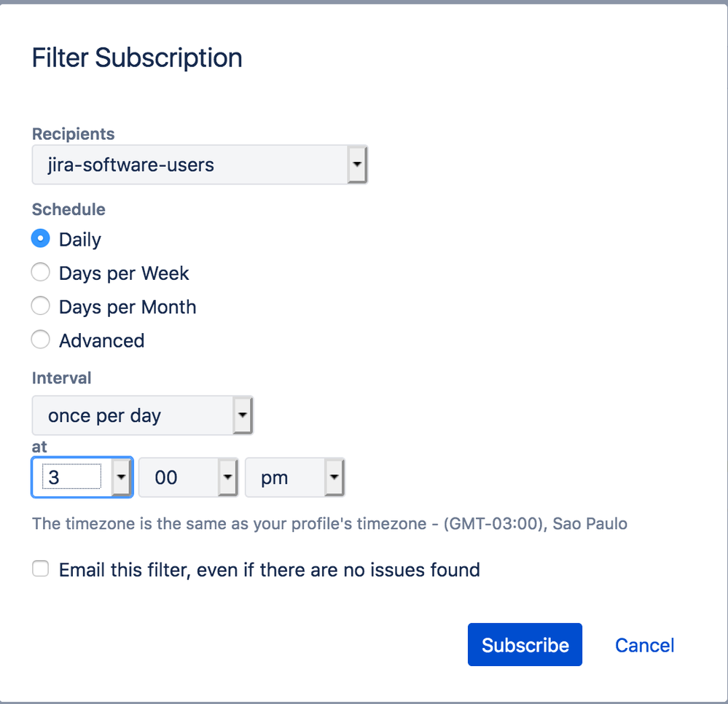The height and width of the screenshot is (704, 728).
Task: Click the am/pm dropdown arrow
Action: click(x=334, y=477)
